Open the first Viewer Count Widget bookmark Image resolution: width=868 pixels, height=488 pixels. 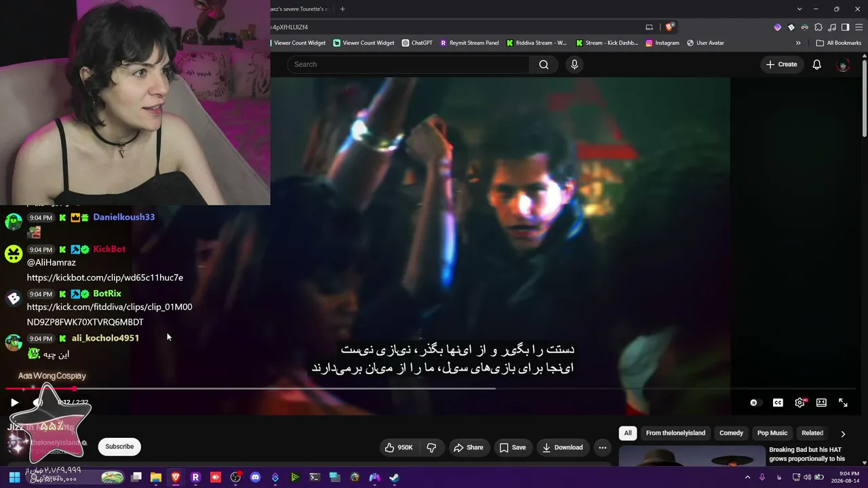coord(299,43)
